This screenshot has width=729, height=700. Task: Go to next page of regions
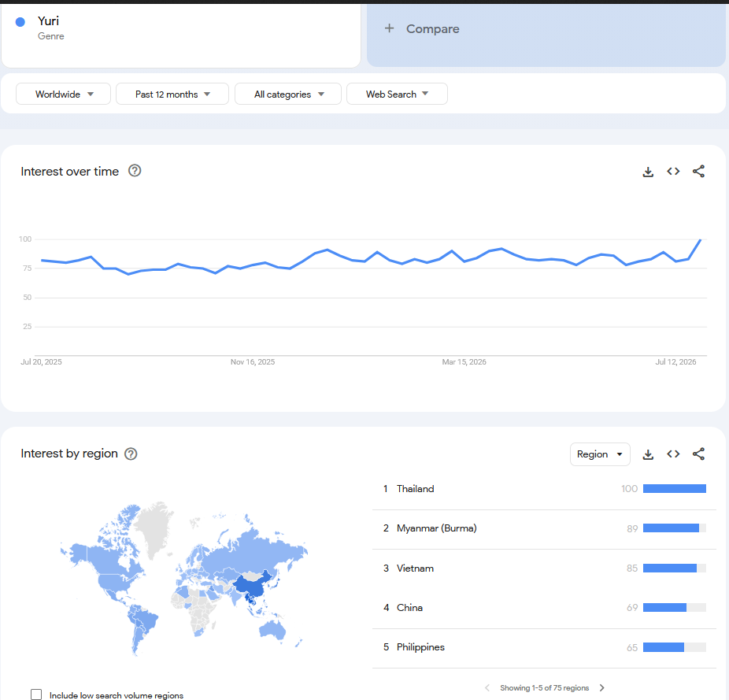tap(601, 687)
